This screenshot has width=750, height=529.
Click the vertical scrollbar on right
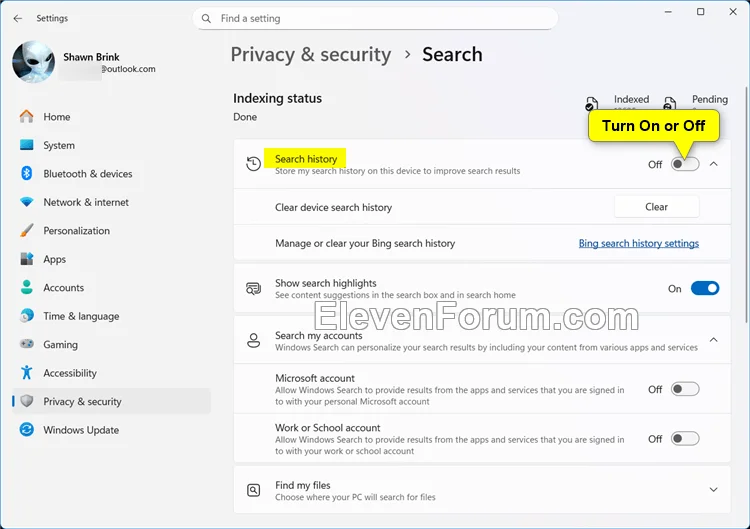pos(747,206)
